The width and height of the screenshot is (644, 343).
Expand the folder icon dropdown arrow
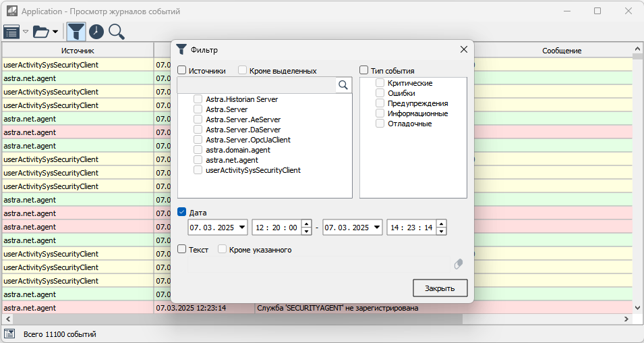[x=55, y=32]
